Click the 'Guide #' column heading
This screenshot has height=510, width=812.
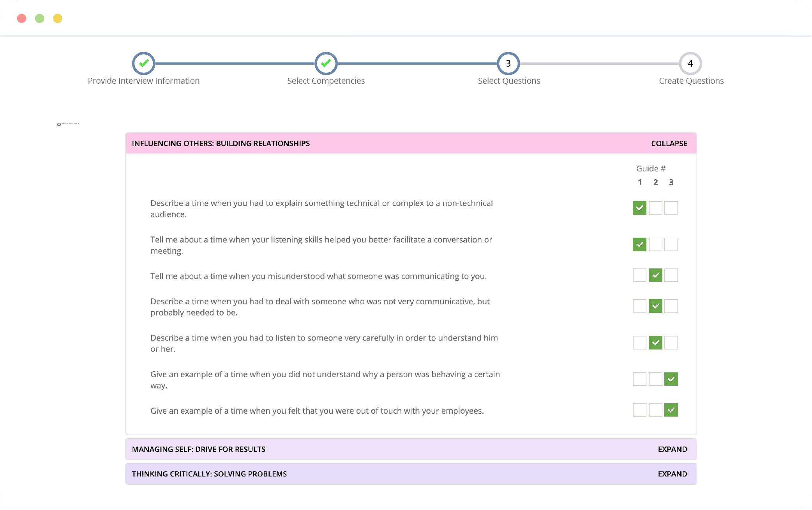[651, 168]
